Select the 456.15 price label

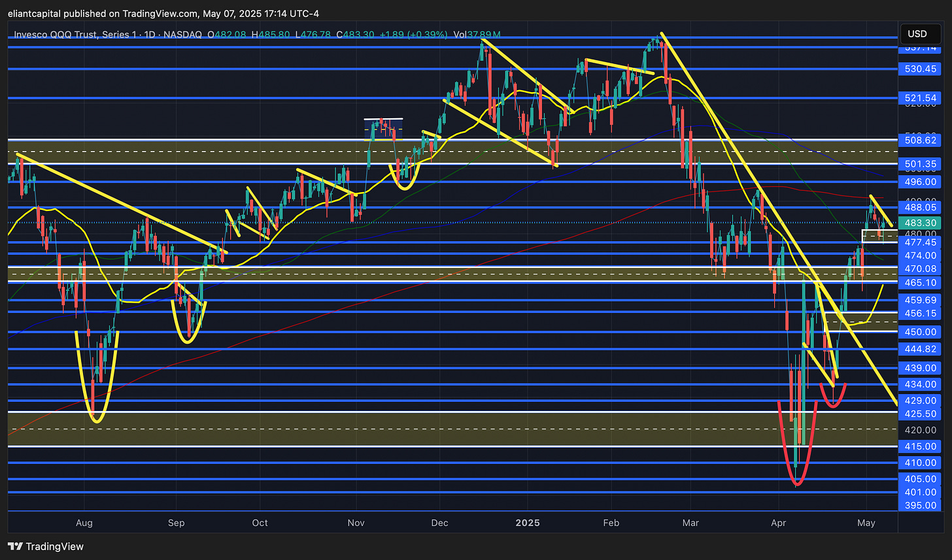pos(920,314)
